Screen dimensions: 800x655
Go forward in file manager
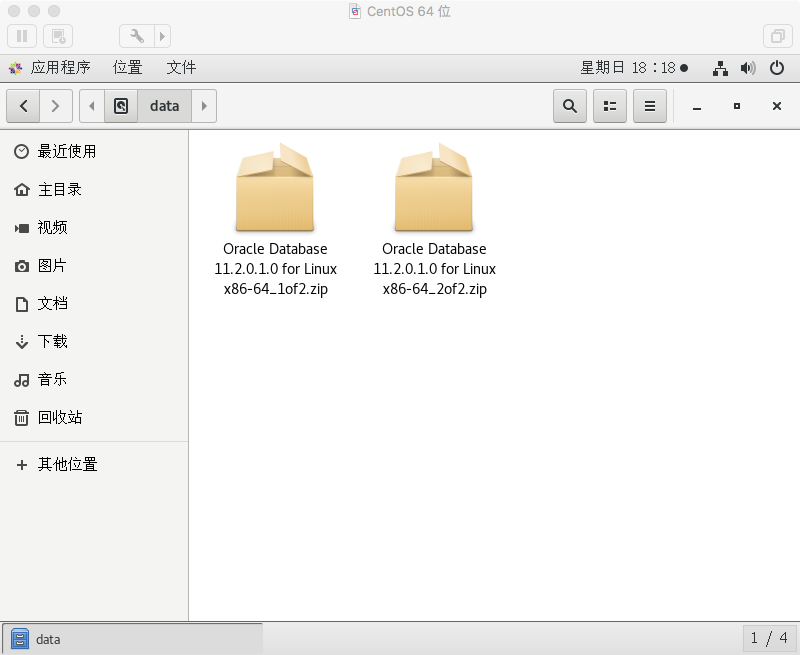(x=56, y=106)
